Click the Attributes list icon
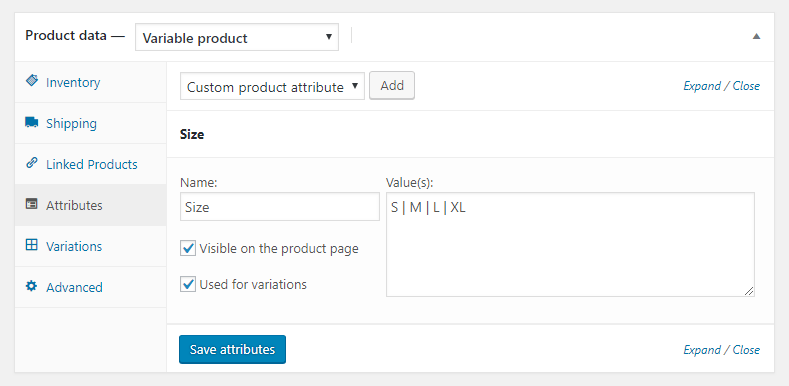The height and width of the screenshot is (386, 789). (32, 204)
